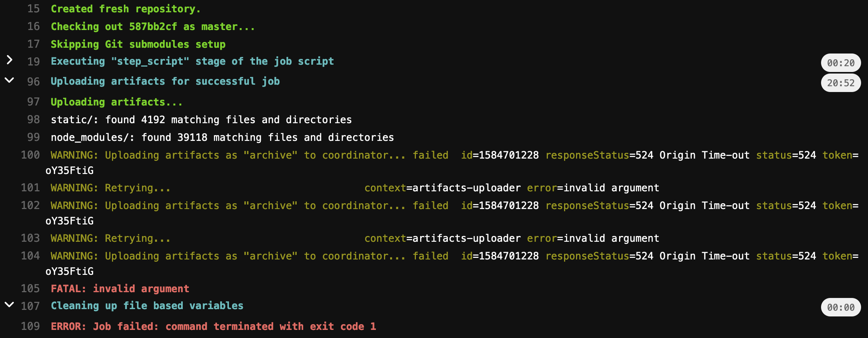Click the 00:20 duration badge
Screen dimensions: 868x338
click(841, 63)
